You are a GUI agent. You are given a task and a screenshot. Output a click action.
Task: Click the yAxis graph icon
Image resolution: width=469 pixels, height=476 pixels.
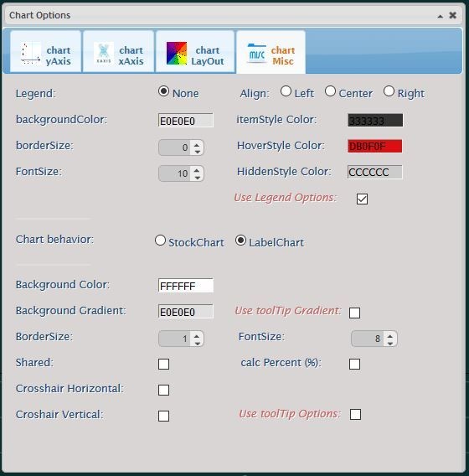pos(31,54)
